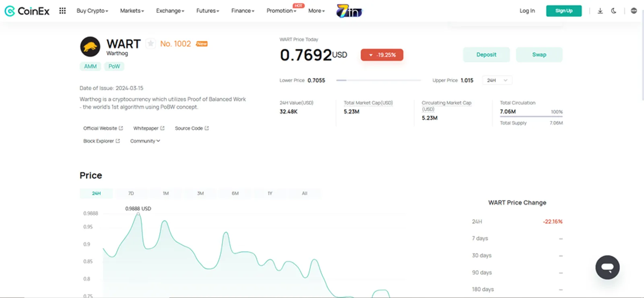Open the language globe icon
Viewport: 644px width, 298px height.
pos(634,11)
